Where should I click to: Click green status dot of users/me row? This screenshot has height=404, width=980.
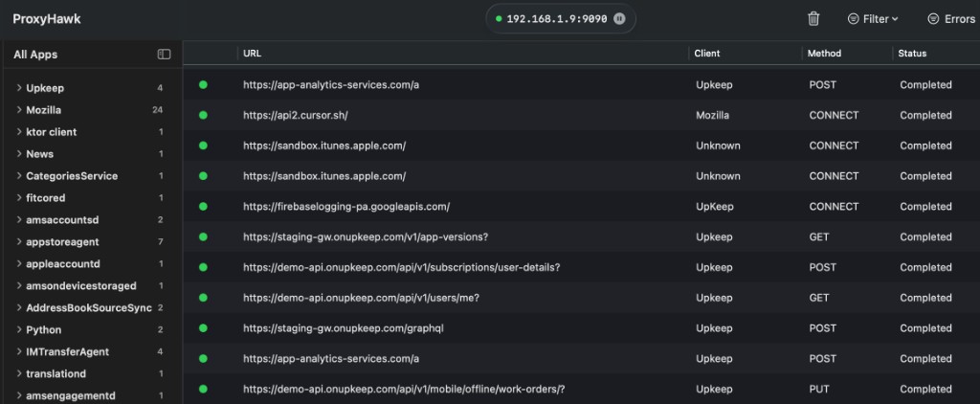[x=203, y=298]
